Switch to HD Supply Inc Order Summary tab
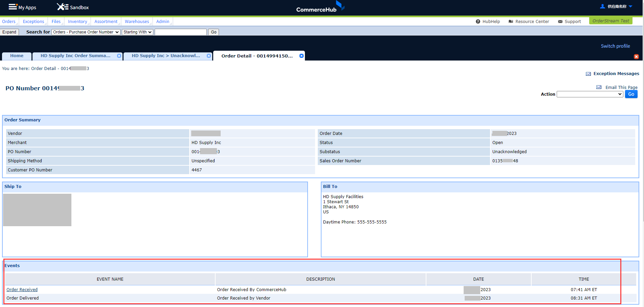644x307 pixels. 75,56
